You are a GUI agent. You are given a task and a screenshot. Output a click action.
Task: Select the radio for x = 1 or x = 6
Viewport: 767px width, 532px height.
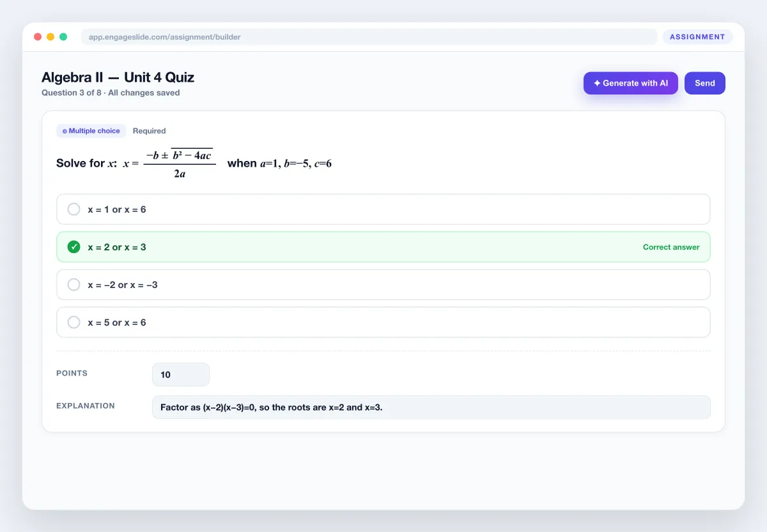74,209
